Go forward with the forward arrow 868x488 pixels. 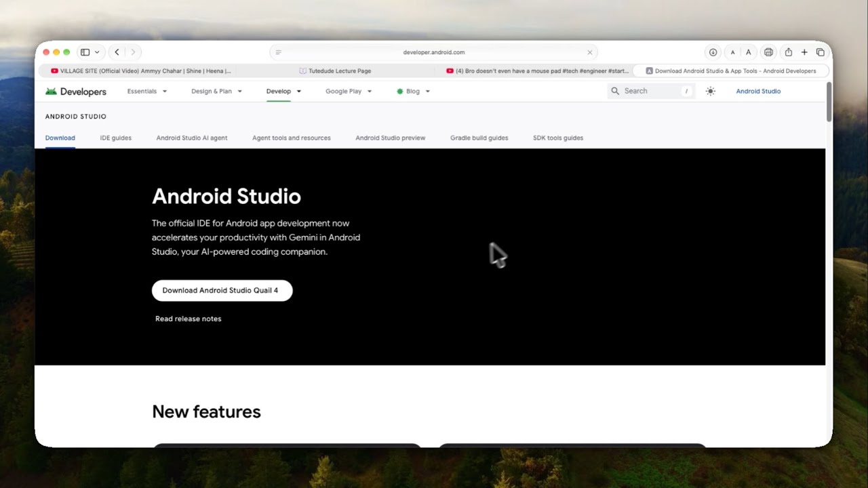coord(133,52)
